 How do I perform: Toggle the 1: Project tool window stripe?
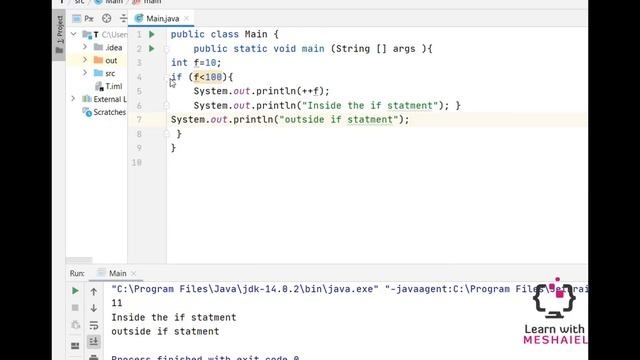tap(60, 35)
